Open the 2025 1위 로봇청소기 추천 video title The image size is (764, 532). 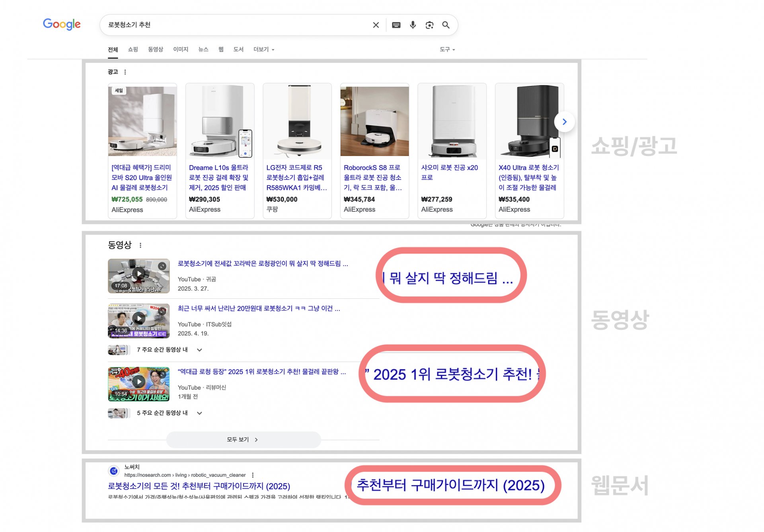[x=262, y=372]
